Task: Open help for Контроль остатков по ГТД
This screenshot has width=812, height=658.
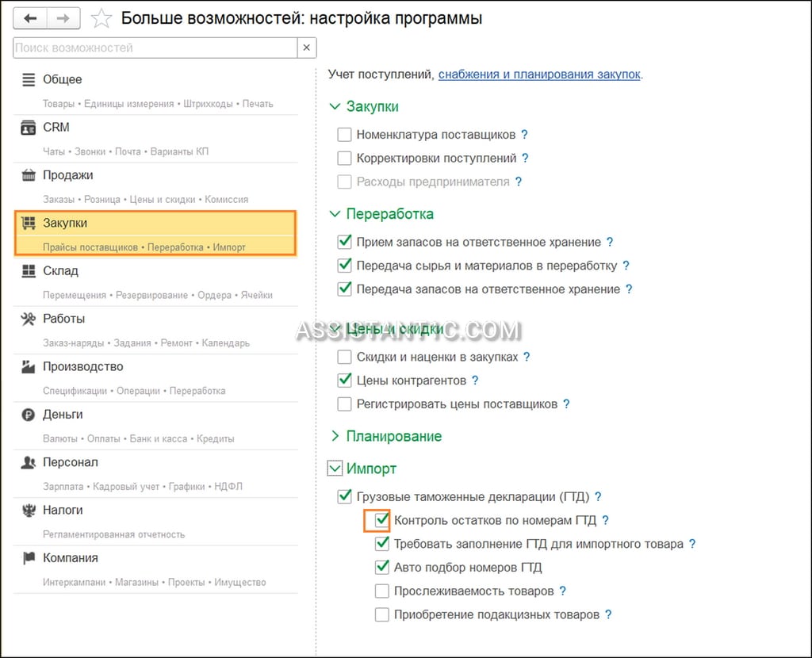Action: (x=605, y=520)
